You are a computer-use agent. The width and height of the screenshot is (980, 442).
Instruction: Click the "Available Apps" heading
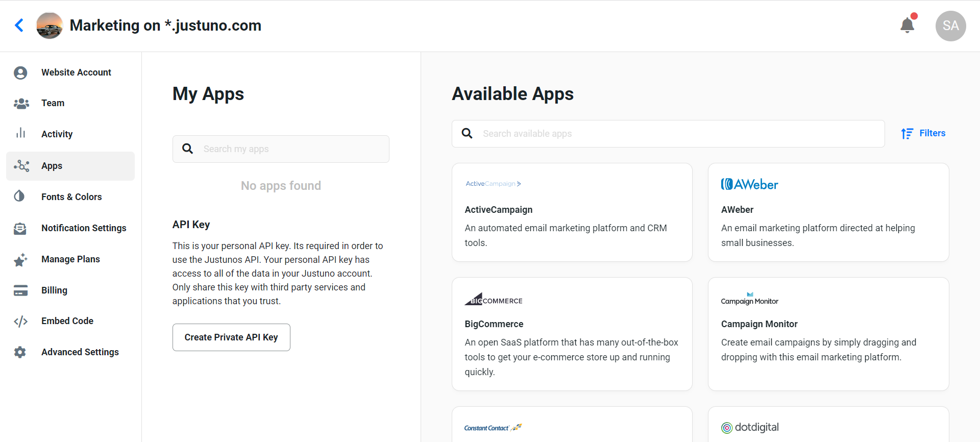pos(512,94)
